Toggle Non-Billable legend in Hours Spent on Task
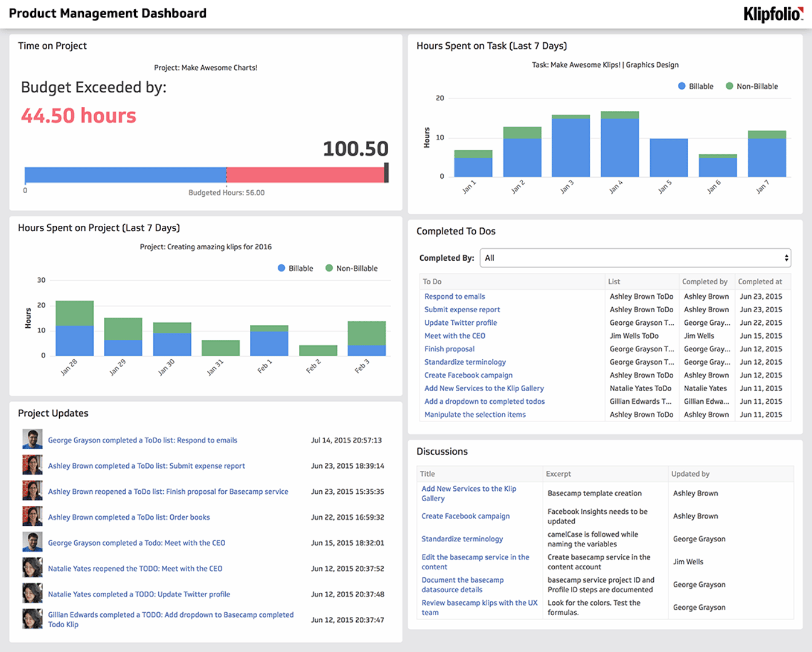Viewport: 812px width, 652px height. tap(752, 86)
